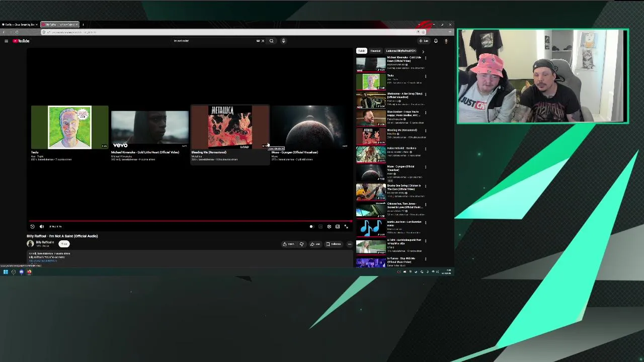
Task: Play Brushy One String Chicken In The Corn
Action: tap(390, 192)
